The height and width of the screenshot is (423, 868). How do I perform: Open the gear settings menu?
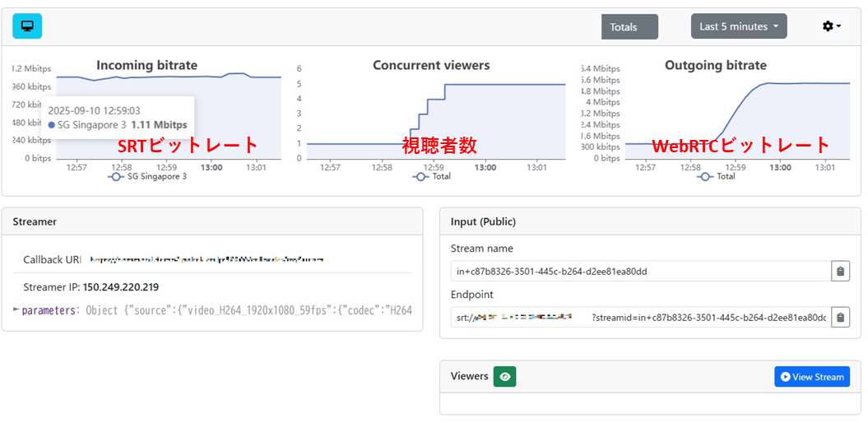[x=831, y=26]
